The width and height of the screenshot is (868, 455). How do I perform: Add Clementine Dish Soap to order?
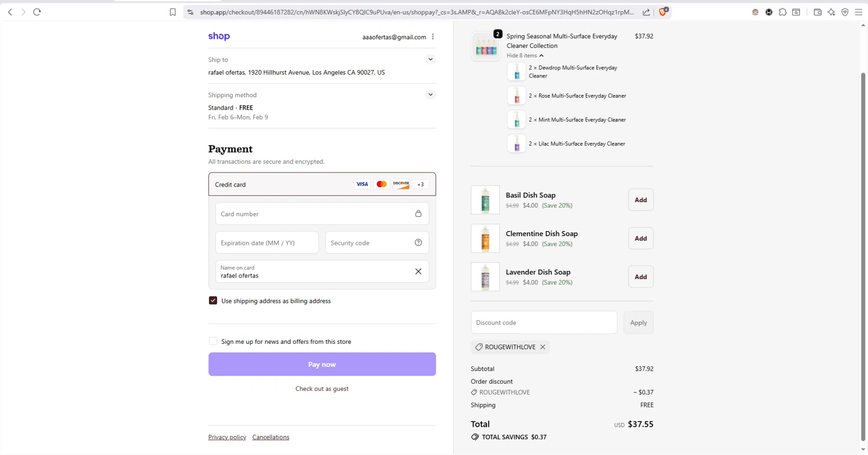[641, 238]
